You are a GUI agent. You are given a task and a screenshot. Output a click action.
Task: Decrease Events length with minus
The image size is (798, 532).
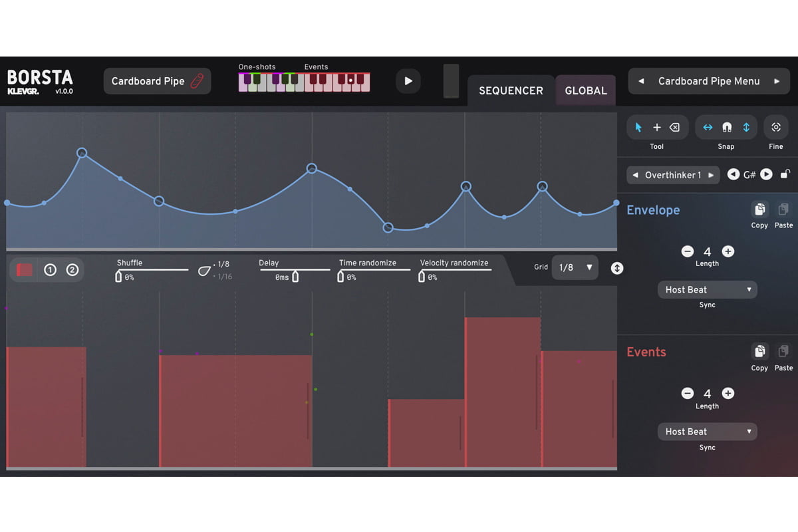[x=688, y=394]
